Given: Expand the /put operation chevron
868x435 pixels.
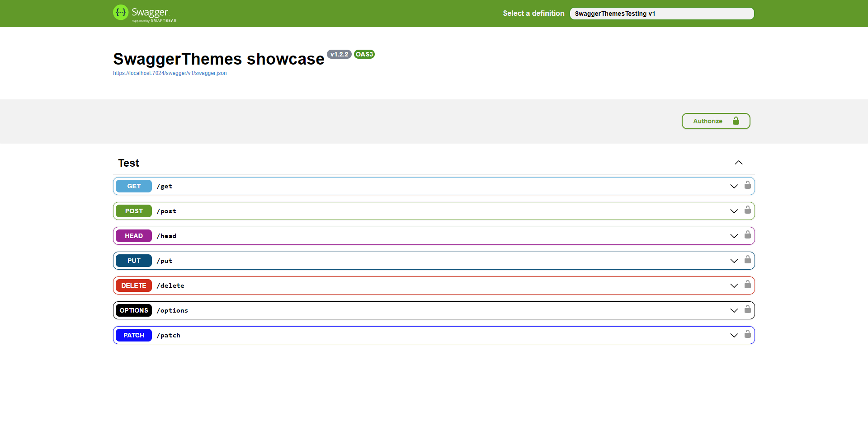Looking at the screenshot, I should (x=734, y=261).
